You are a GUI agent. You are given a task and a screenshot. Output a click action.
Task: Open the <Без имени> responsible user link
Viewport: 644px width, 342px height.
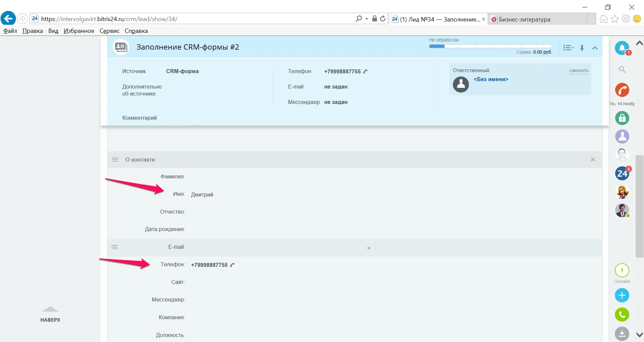tap(491, 79)
